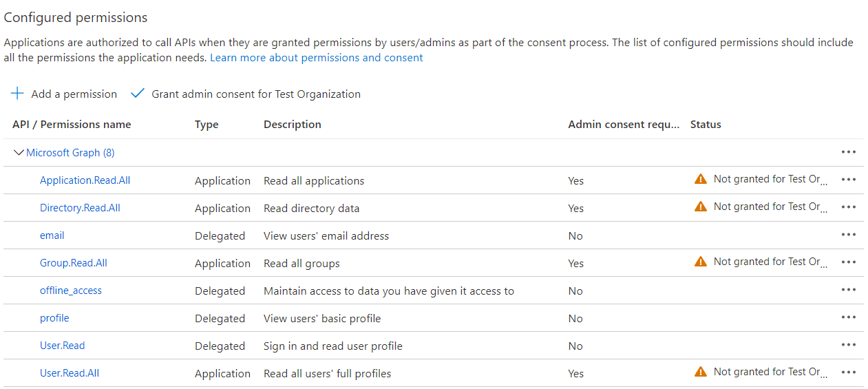
Task: Click warning icon in Application.Read.All status
Action: tap(701, 179)
